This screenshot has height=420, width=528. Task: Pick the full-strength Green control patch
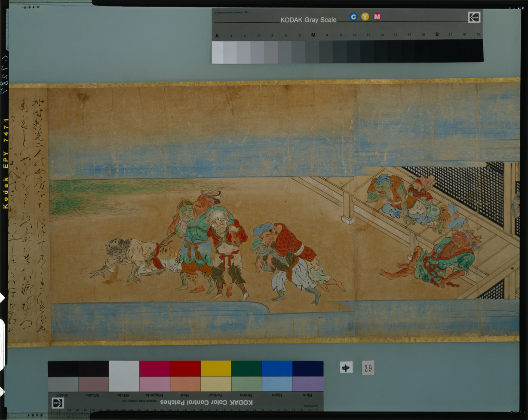(x=246, y=369)
